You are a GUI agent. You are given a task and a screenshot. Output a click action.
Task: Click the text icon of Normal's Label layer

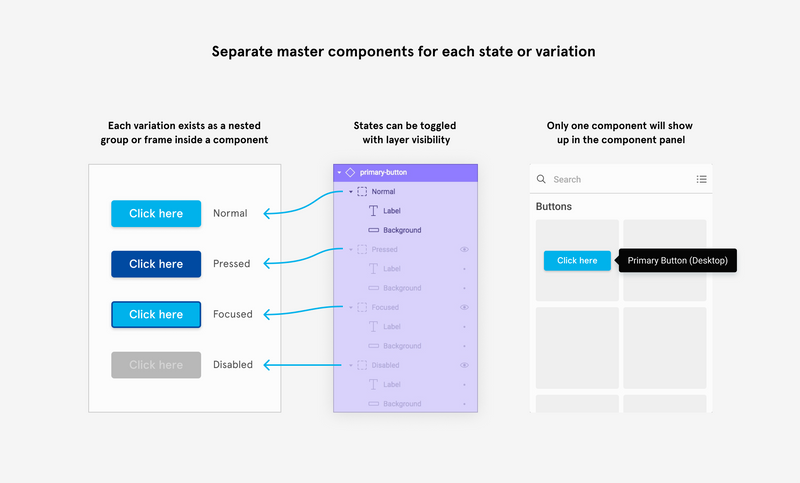coord(373,211)
